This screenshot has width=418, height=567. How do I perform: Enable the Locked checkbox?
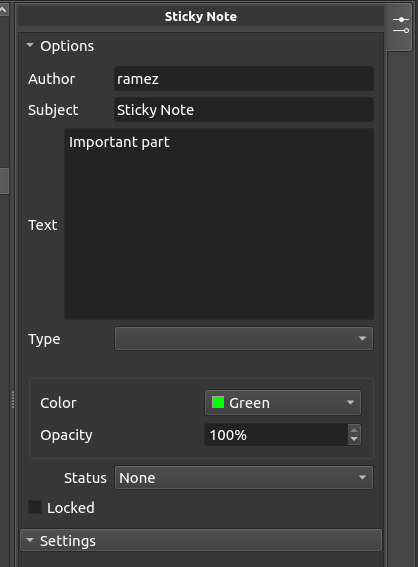tap(35, 507)
